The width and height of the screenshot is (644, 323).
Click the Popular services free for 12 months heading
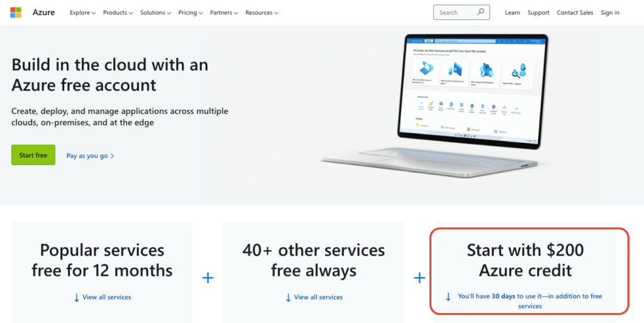click(x=103, y=260)
